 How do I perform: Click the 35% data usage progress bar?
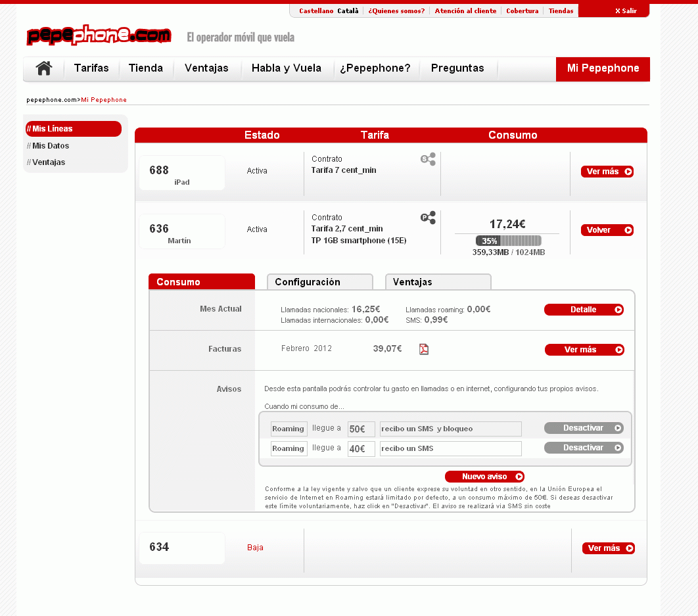[508, 241]
